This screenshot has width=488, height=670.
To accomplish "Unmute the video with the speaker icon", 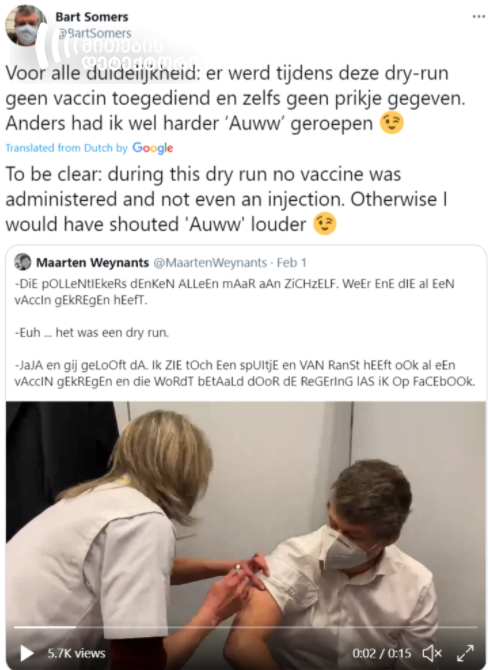I will (432, 653).
